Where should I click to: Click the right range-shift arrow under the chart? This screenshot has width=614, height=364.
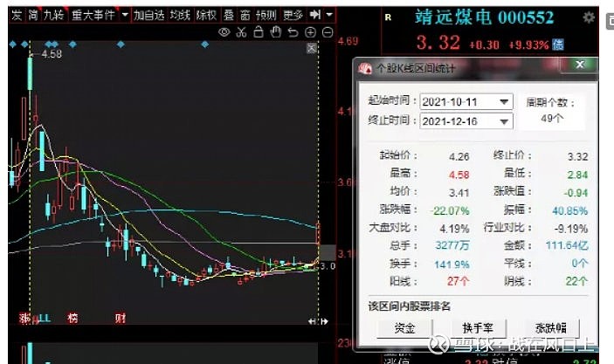[x=324, y=321]
